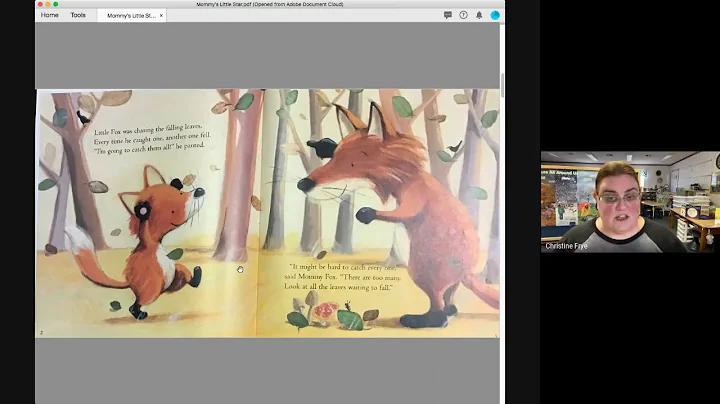Viewport: 720px width, 404px height.
Task: Open the Tools tab
Action: pyautogui.click(x=78, y=15)
